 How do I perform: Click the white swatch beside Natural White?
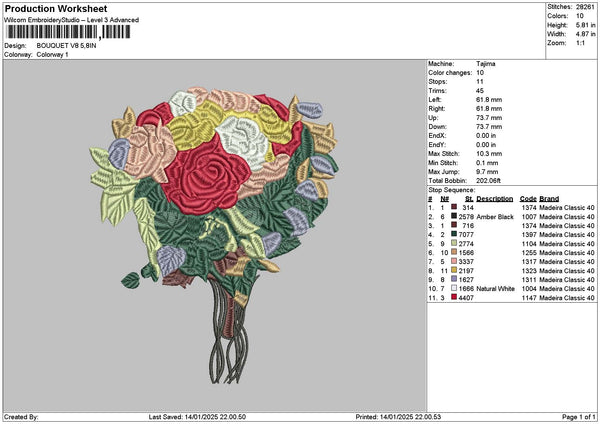click(x=454, y=288)
